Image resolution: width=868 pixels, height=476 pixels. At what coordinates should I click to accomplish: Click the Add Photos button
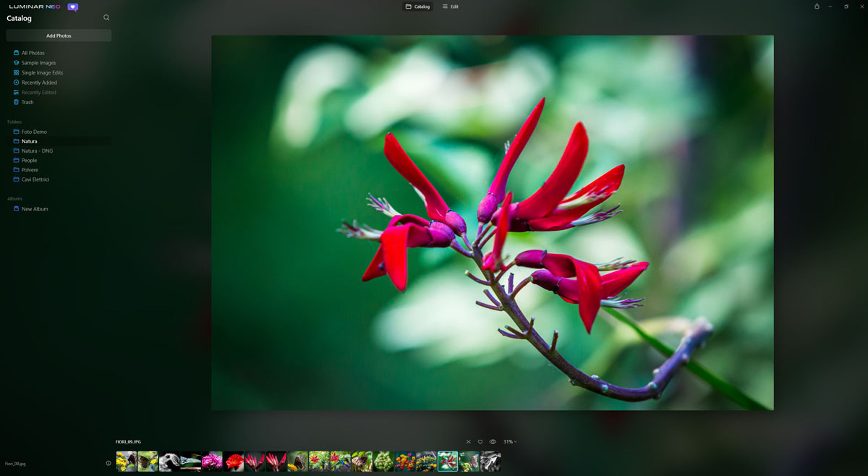point(59,35)
